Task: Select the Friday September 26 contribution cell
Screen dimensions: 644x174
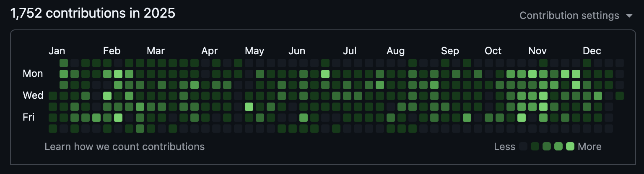Action: [467, 118]
